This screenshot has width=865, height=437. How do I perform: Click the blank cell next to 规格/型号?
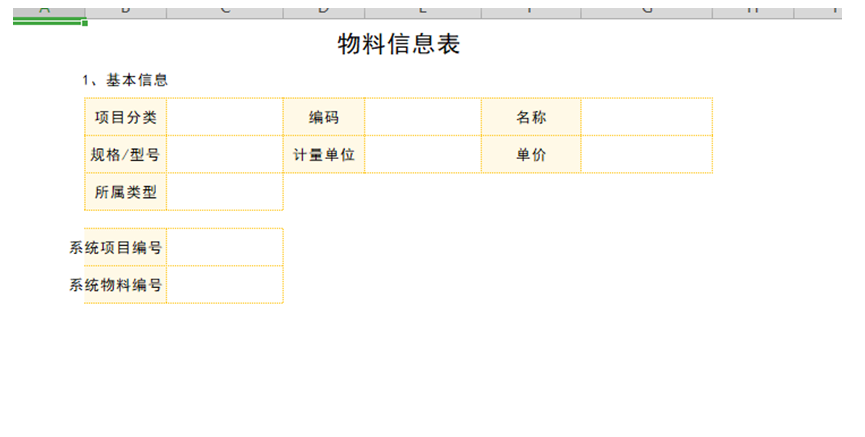pyautogui.click(x=225, y=155)
